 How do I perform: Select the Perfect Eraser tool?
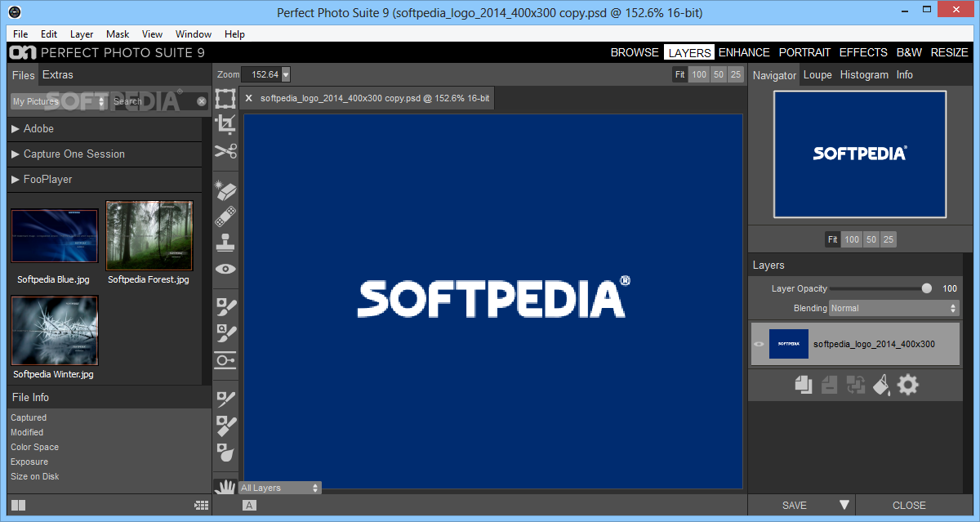[x=225, y=191]
